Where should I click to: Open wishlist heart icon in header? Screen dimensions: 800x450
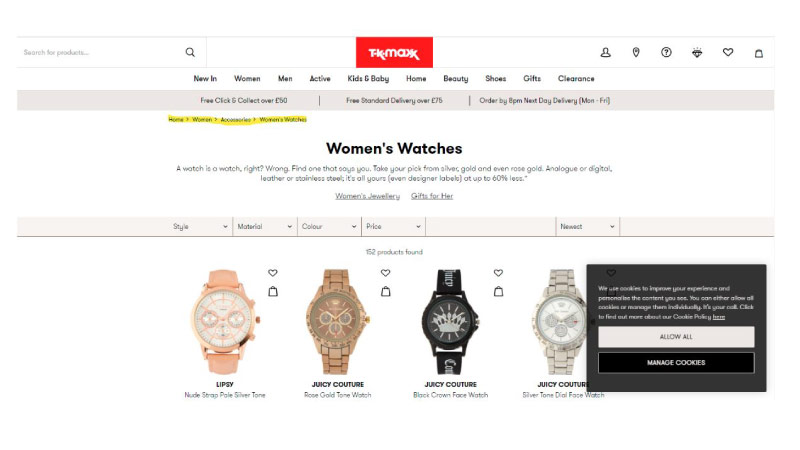728,52
